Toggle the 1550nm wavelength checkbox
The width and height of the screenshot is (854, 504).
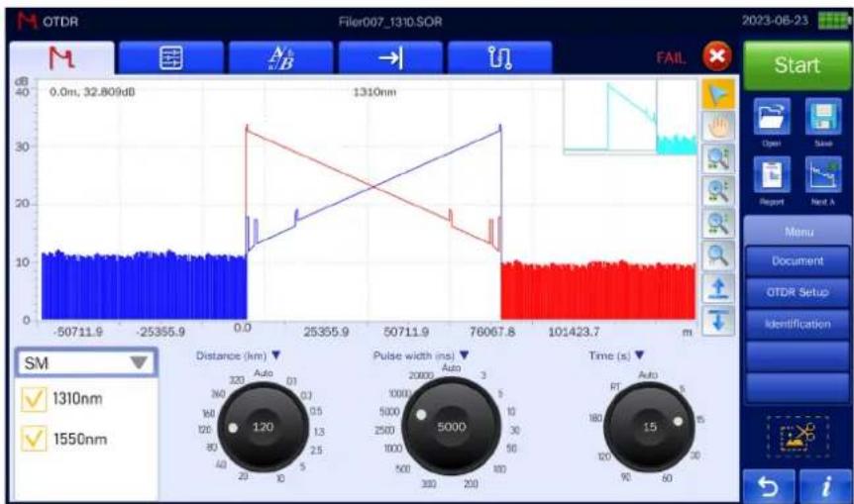33,439
